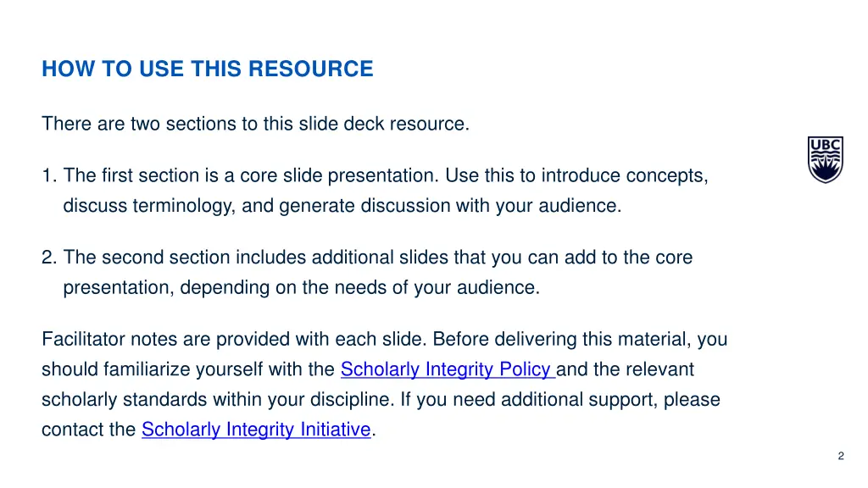Click 'should familiarize yourself with the' text
This screenshot has height=488, width=868.
click(188, 369)
